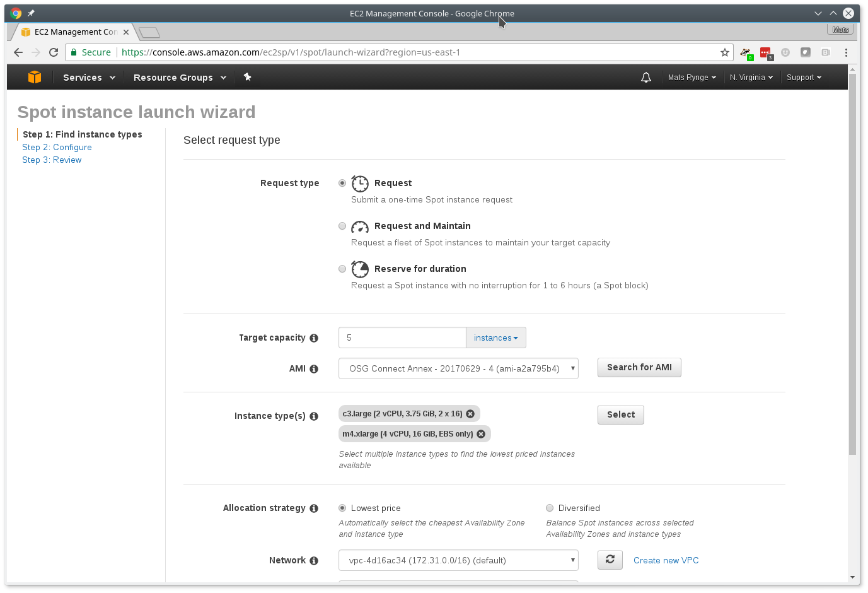The height and width of the screenshot is (593, 868).
Task: Go to Step 2: Configure
Action: 57,147
